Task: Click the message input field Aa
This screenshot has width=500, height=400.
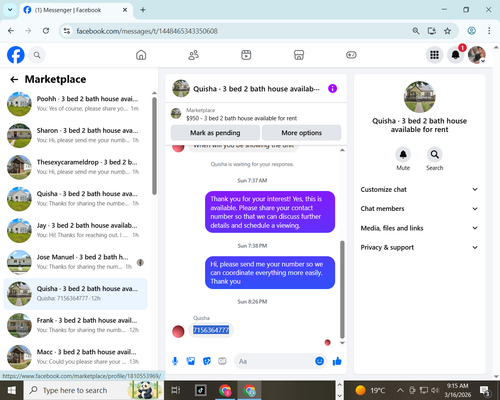Action: tap(275, 361)
